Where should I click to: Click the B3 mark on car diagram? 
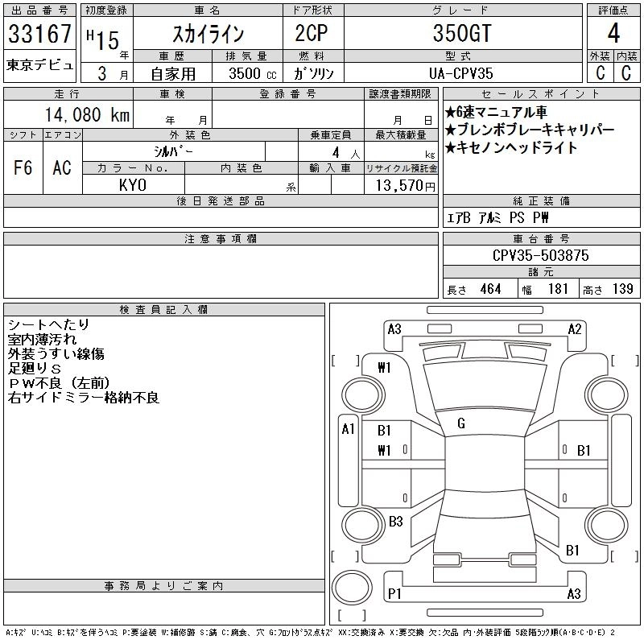click(x=395, y=522)
